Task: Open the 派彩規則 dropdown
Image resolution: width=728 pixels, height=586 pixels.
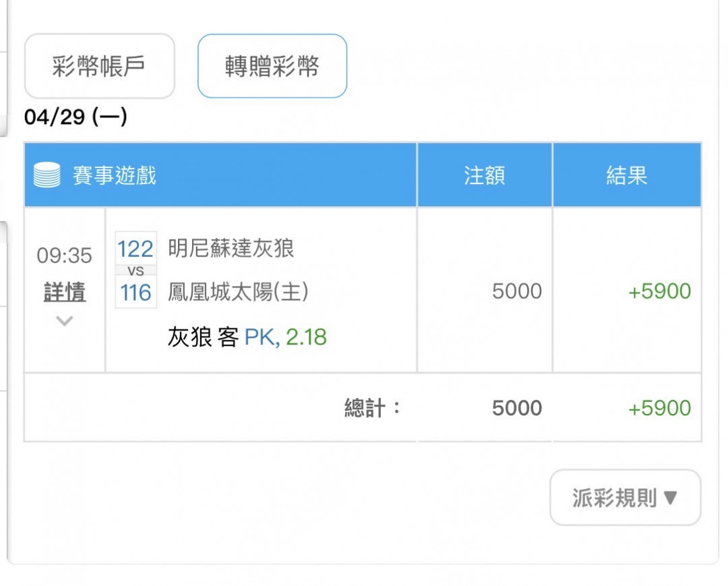Action: coord(625,498)
